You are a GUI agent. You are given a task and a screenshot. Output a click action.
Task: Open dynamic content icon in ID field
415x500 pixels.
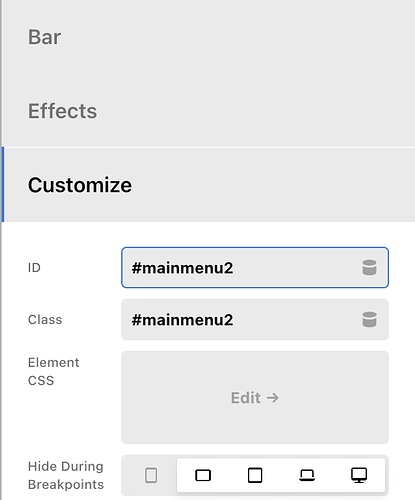click(369, 267)
